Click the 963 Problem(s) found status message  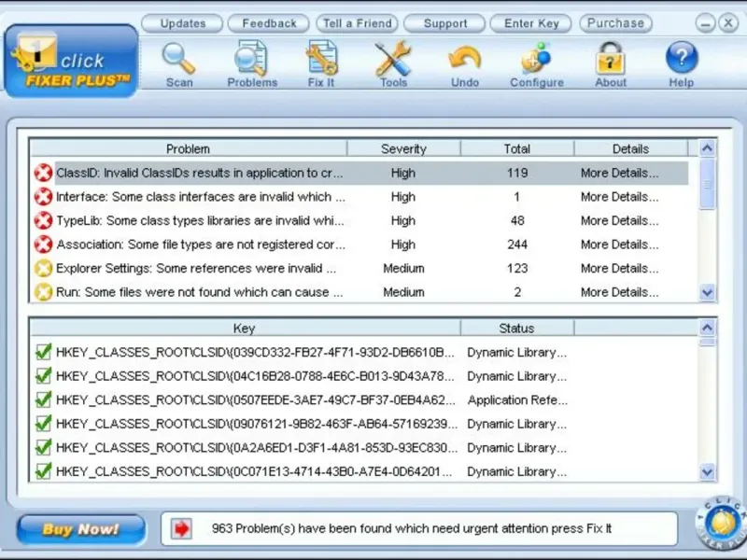click(x=412, y=528)
